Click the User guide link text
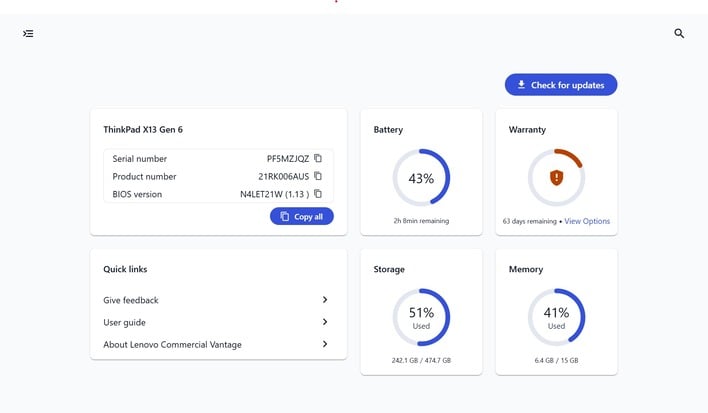This screenshot has height=413, width=708. tap(125, 322)
